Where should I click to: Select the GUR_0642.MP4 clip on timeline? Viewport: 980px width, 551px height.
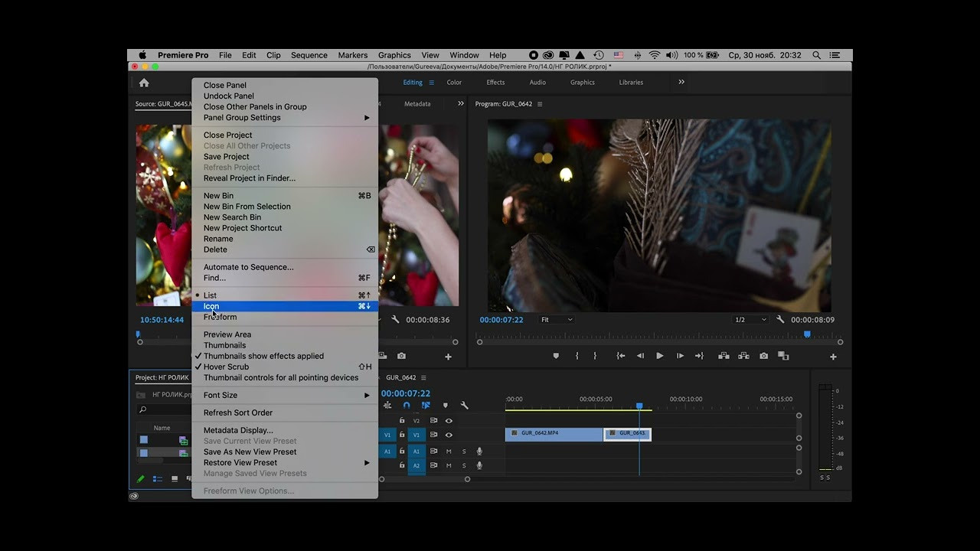pos(553,434)
